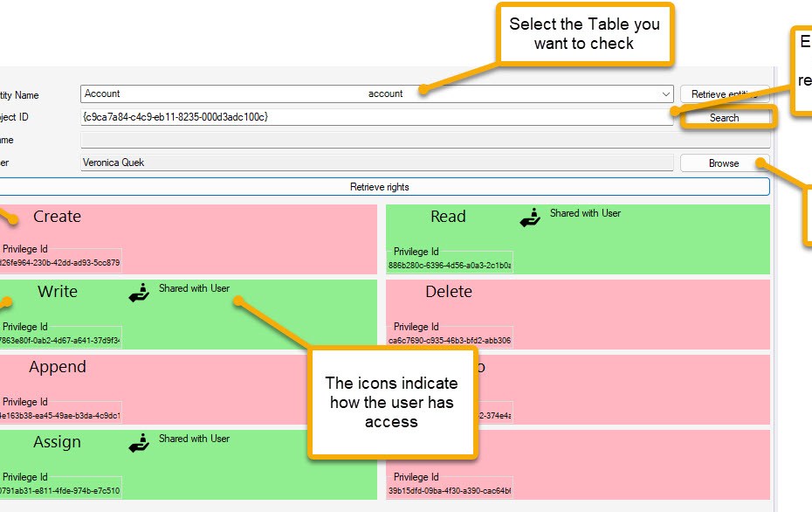Click 'Shared with User' text in Assign panel
This screenshot has height=512, width=812.
tap(194, 439)
